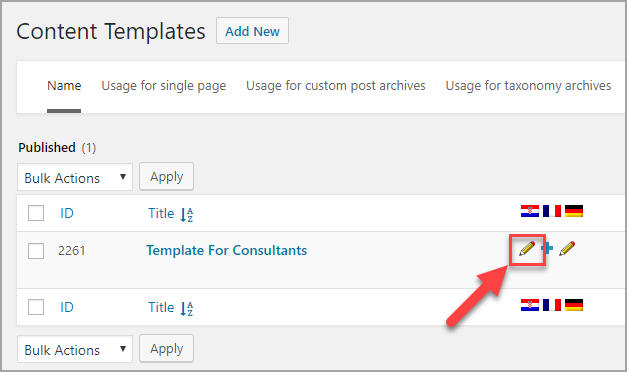
Task: Open Template For Consultants link
Action: pyautogui.click(x=227, y=250)
